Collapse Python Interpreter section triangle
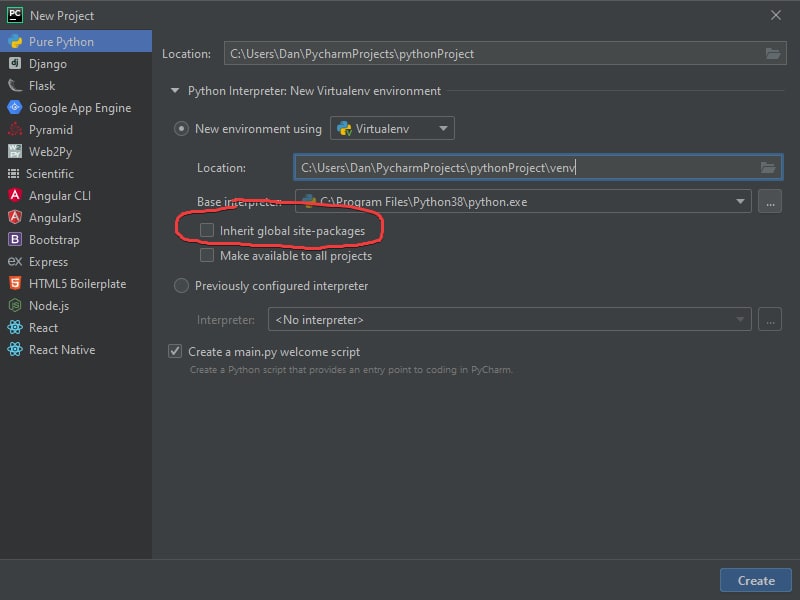Viewport: 800px width, 600px height. pos(175,90)
